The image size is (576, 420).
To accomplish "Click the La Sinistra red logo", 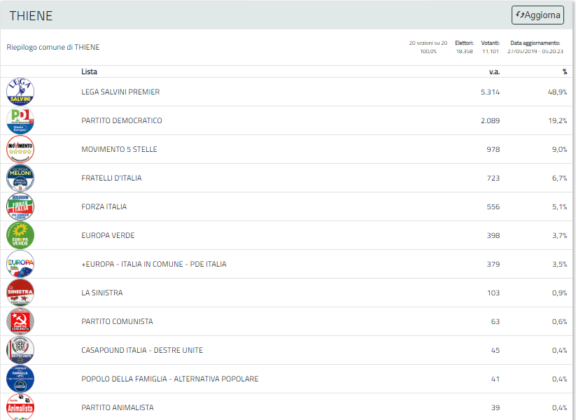I will pos(20,292).
